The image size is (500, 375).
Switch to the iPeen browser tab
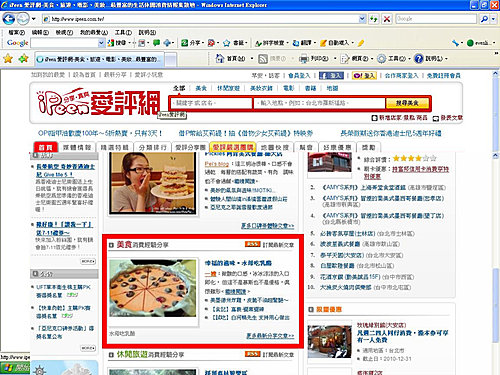(x=99, y=59)
